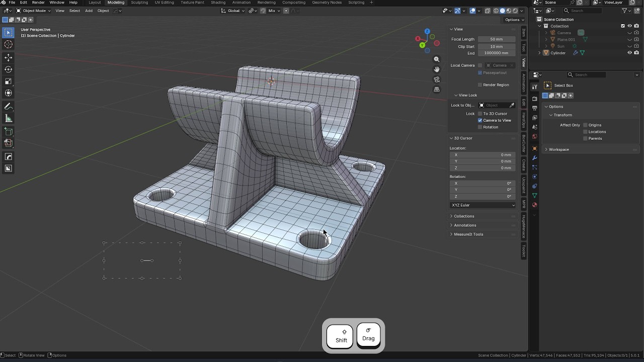Screen dimensions: 644x362
Task: Click the Mix snapping dropdown button
Action: tap(274, 11)
